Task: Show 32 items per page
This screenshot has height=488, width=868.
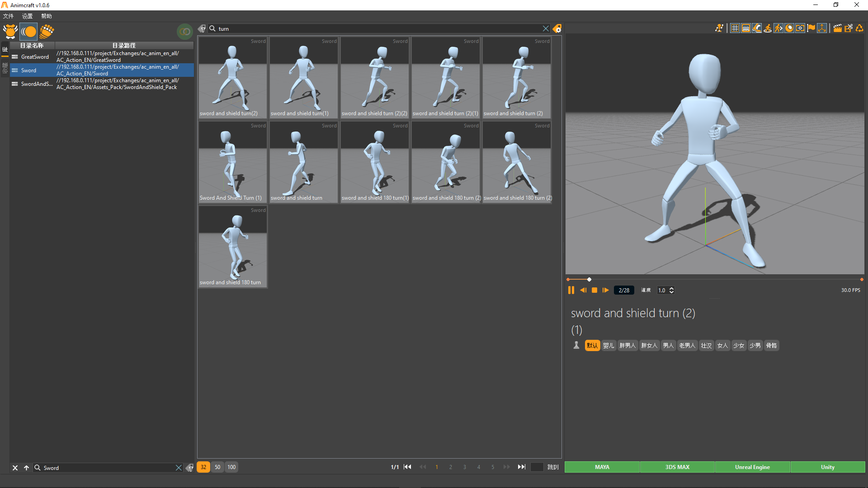Action: [x=203, y=467]
